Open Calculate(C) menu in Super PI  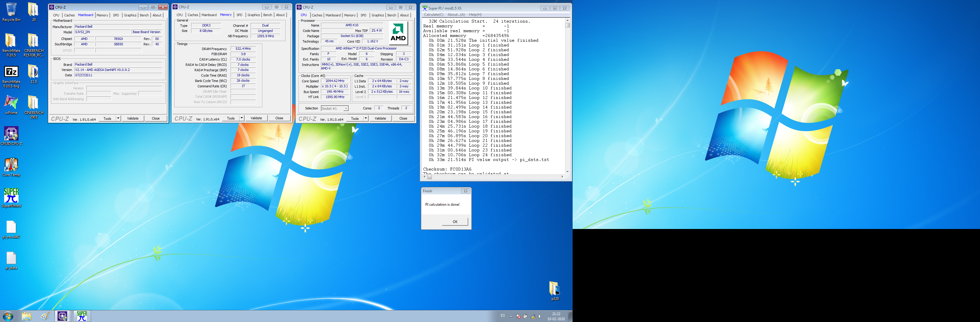click(x=433, y=14)
